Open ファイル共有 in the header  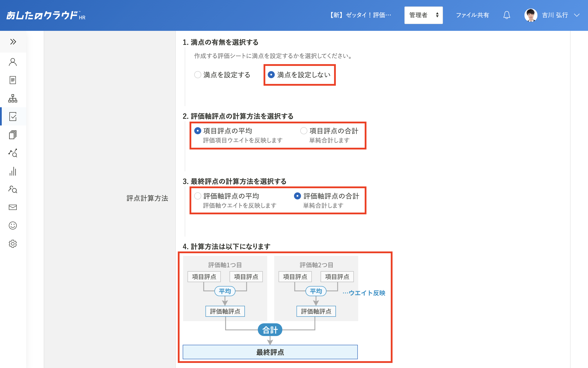472,15
